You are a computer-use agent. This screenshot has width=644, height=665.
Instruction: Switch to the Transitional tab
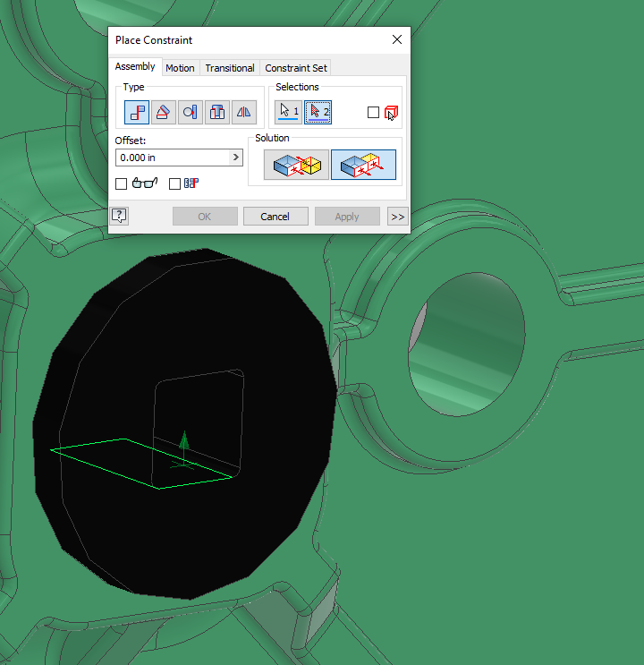click(230, 68)
